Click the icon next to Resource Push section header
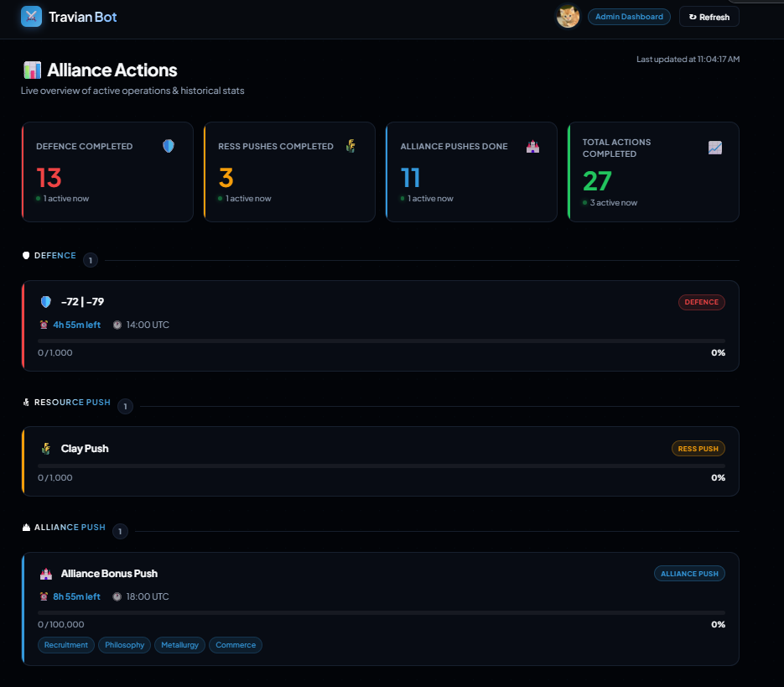The height and width of the screenshot is (687, 784). 26,403
